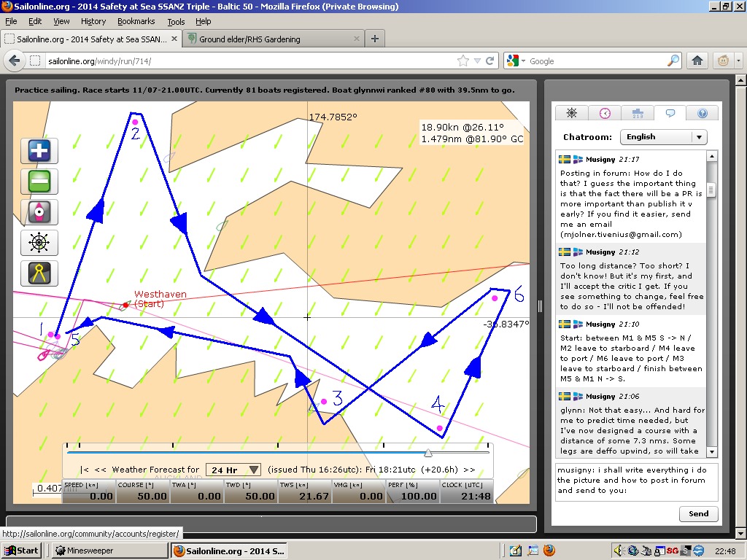Click the ship's wheel button on the map
747x560 pixels.
[39, 242]
